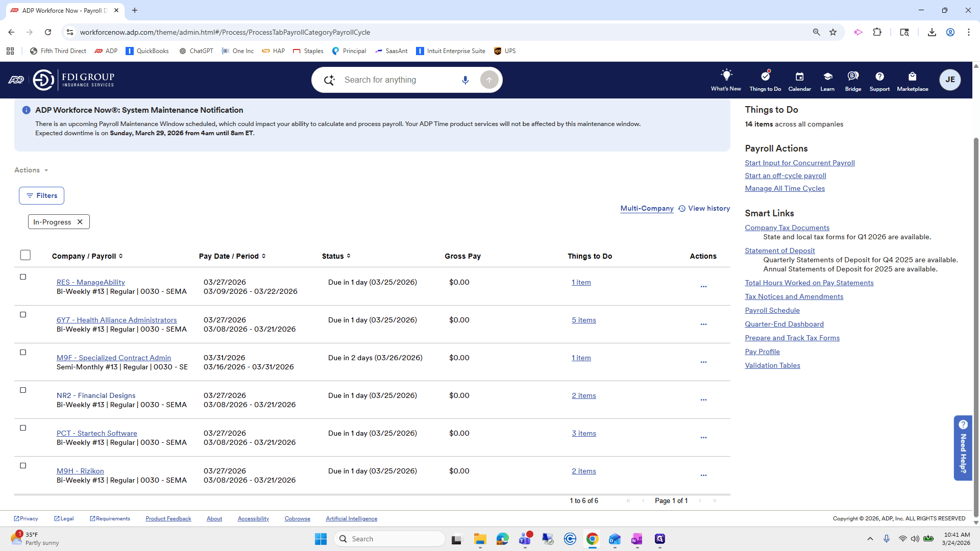Viewport: 980px width, 551px height.
Task: Sort by Company / Payroll column
Action: [87, 256]
